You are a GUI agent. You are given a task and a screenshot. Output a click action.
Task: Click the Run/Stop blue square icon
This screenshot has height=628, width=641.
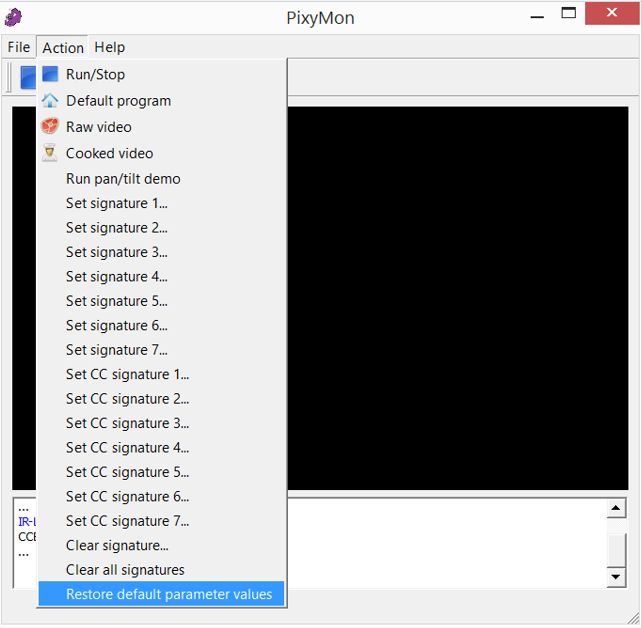[50, 74]
